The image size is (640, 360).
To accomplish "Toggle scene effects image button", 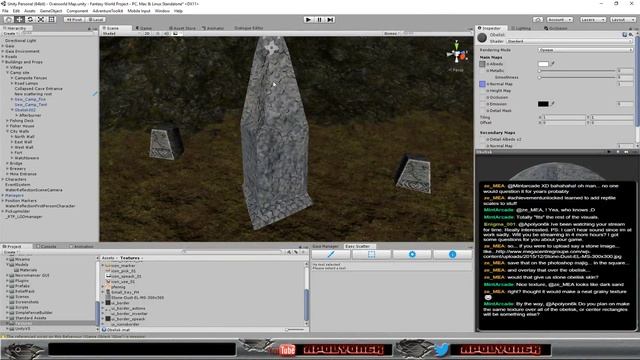I will tap(176, 33).
